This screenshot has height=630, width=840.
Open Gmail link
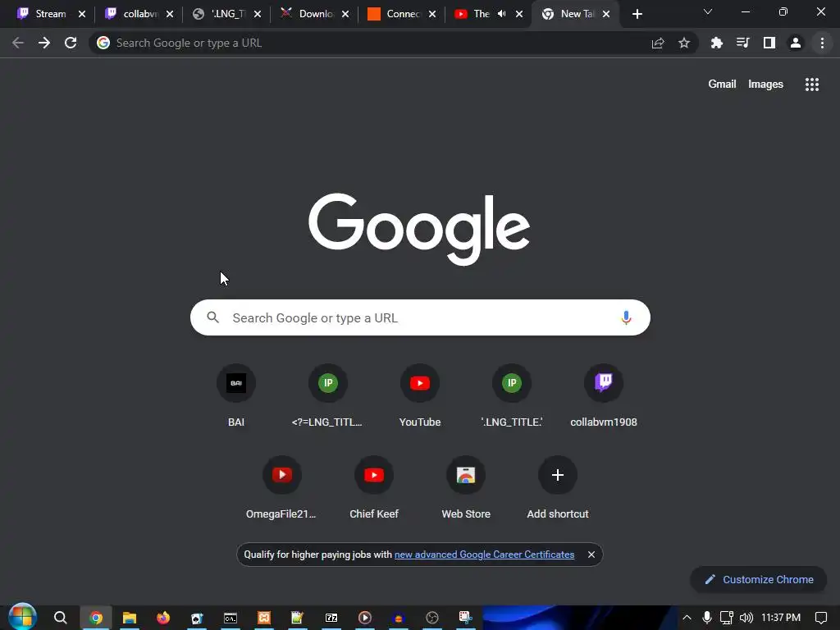click(722, 84)
